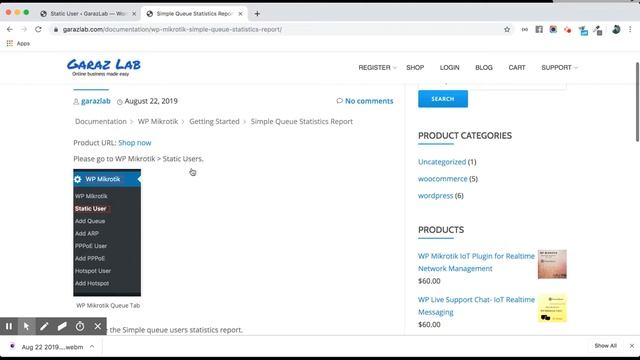This screenshot has width=640, height=360.
Task: Go to Documentation breadcrumb
Action: point(101,121)
